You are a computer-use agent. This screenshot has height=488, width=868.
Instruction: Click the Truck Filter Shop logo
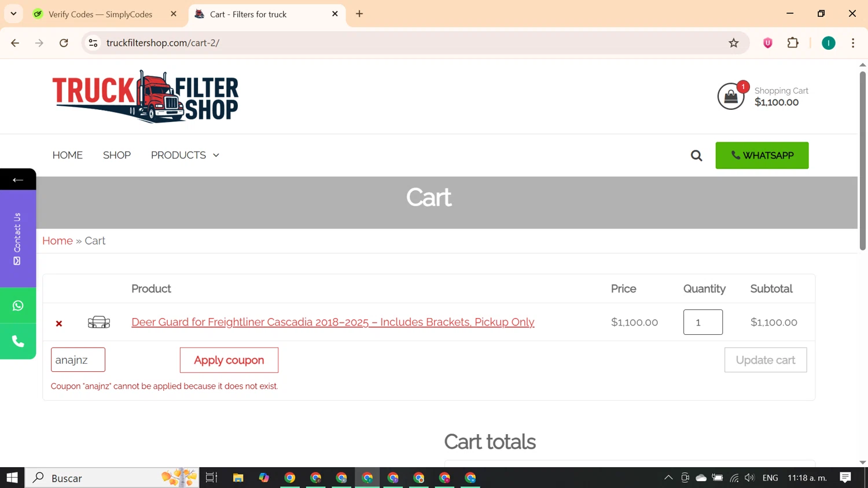[x=145, y=97]
